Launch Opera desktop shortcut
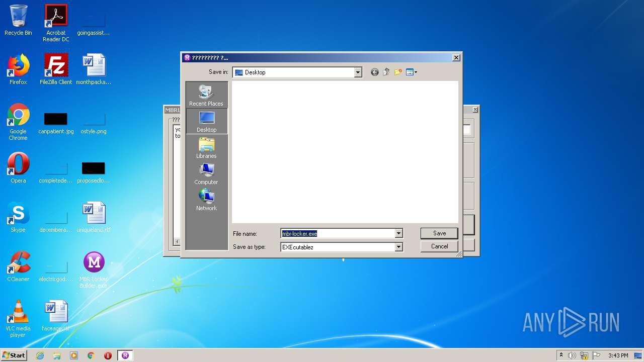 18,168
